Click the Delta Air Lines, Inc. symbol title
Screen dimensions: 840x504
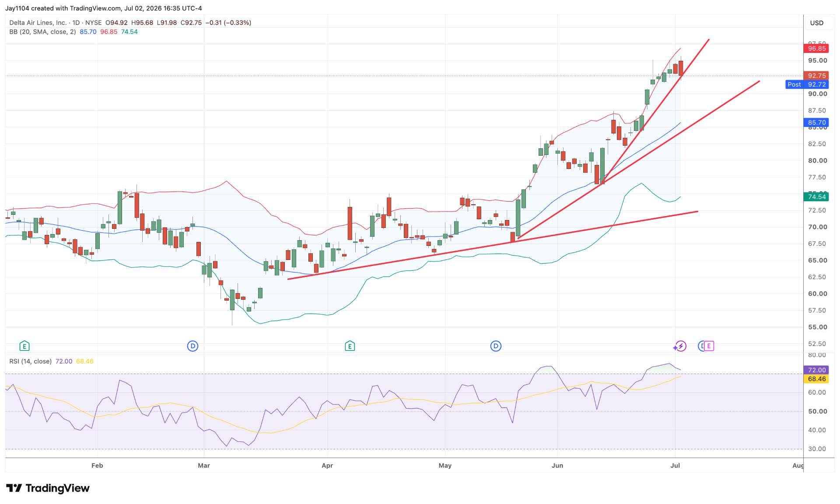(x=38, y=23)
